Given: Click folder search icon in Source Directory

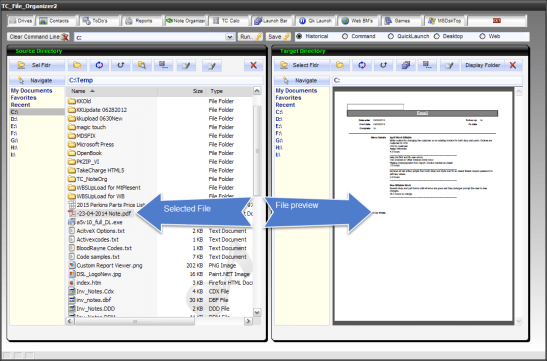Looking at the screenshot, I should (x=142, y=65).
